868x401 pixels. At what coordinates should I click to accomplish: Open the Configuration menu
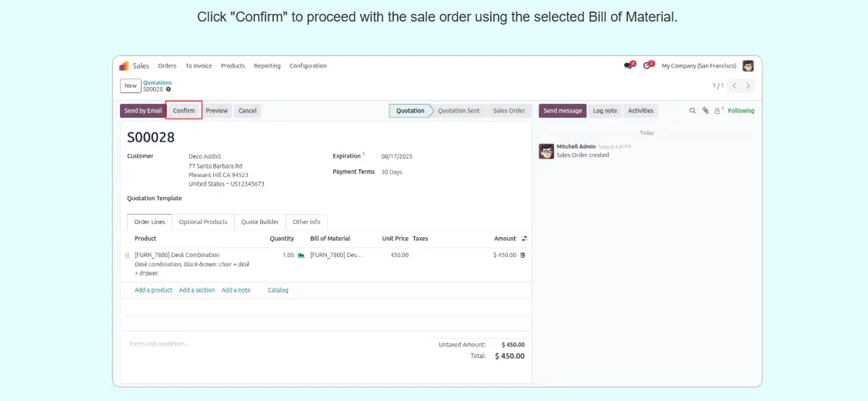(x=308, y=66)
